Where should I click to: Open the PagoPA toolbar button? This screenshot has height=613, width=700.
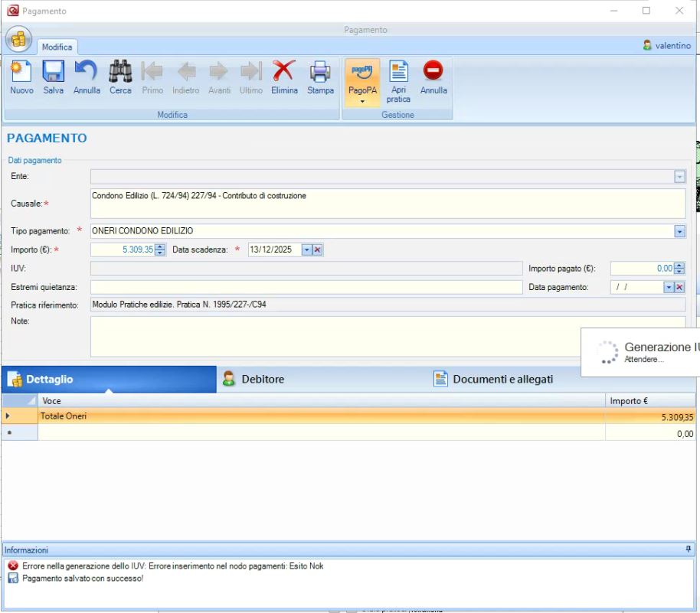tap(362, 78)
